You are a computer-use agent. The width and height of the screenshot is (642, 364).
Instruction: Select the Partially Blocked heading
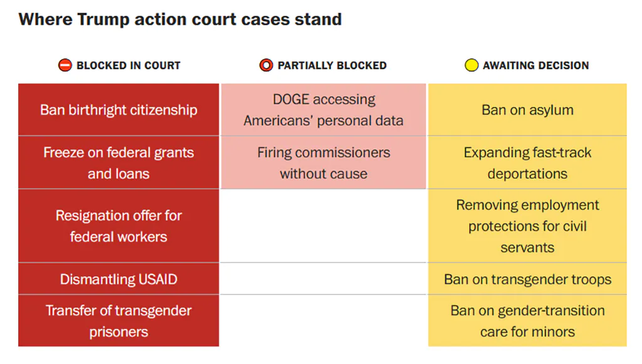coord(332,65)
